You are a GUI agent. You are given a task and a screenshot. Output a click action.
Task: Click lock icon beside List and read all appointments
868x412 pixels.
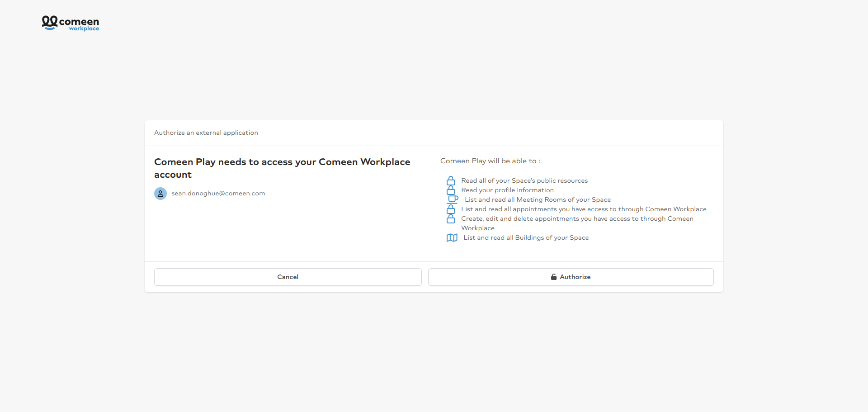(451, 209)
